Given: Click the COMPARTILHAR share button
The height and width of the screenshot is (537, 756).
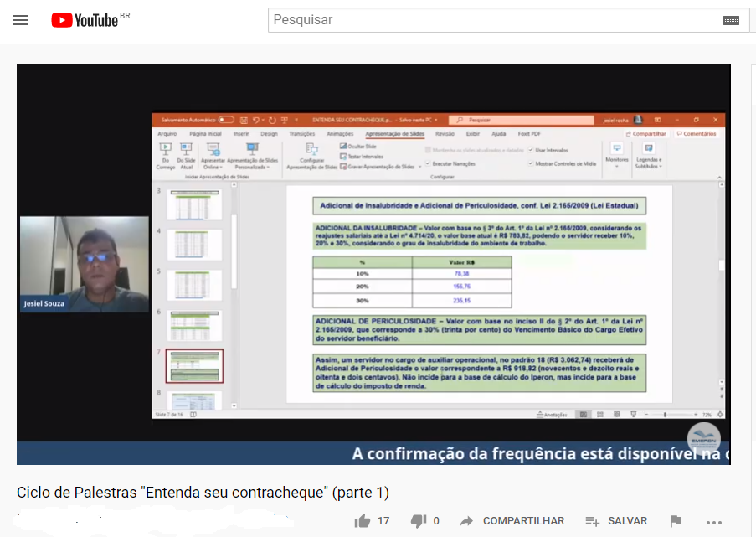Looking at the screenshot, I should click(512, 521).
